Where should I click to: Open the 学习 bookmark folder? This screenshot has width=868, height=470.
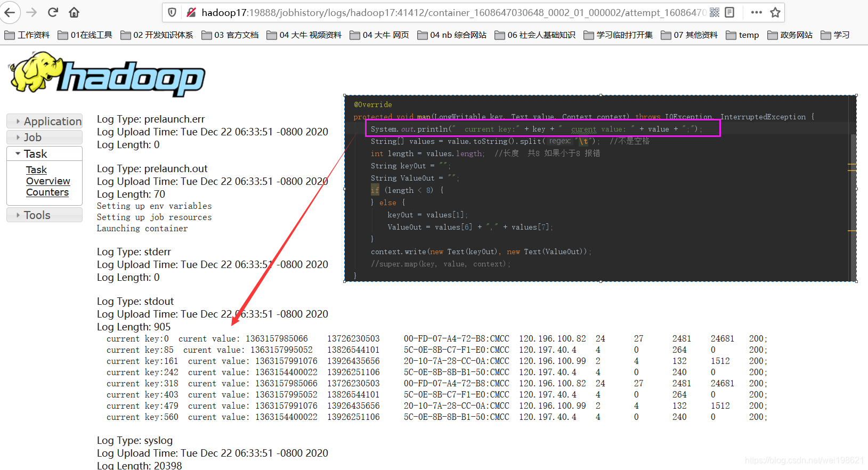[x=835, y=35]
